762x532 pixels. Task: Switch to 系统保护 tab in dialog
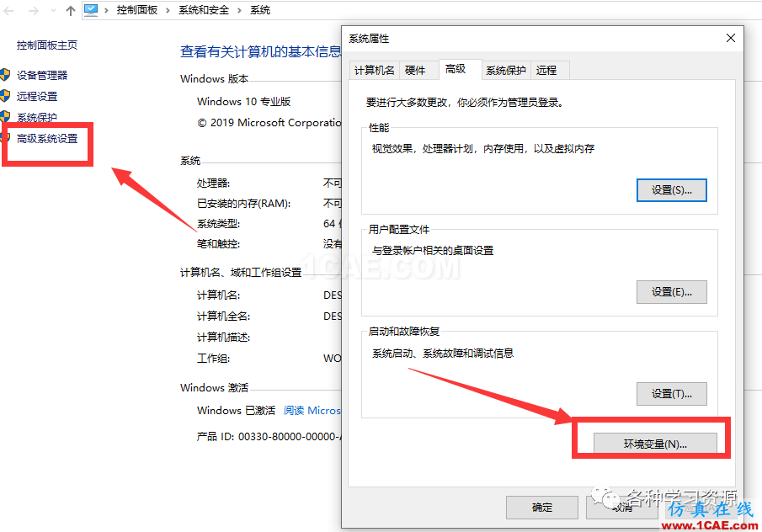coord(506,71)
